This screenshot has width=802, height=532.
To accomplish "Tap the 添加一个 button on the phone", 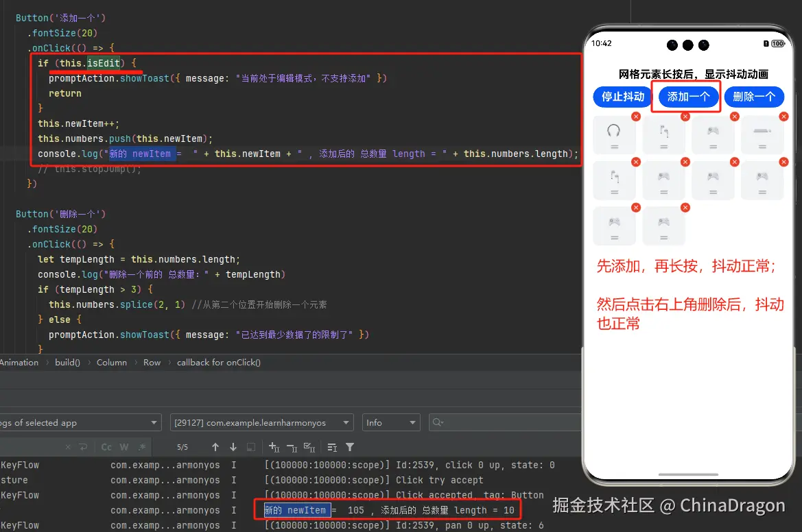I will click(687, 97).
